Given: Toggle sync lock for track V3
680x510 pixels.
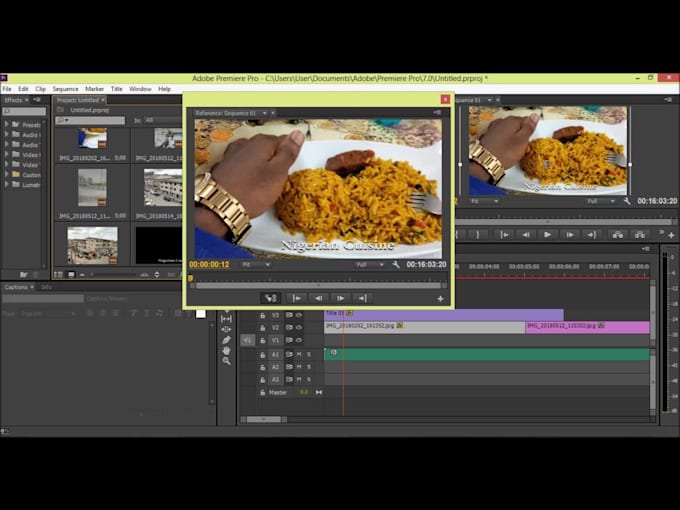Looking at the screenshot, I should (289, 315).
